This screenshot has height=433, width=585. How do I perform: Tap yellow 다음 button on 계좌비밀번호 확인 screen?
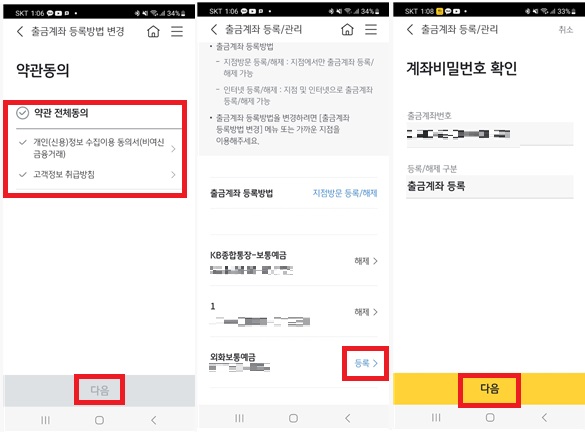(x=489, y=389)
